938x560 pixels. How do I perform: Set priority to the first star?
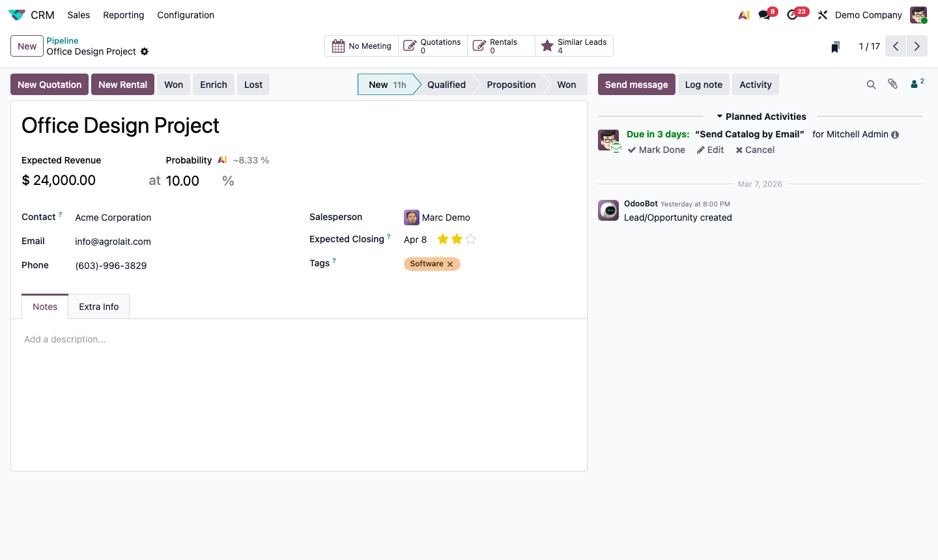(x=443, y=239)
